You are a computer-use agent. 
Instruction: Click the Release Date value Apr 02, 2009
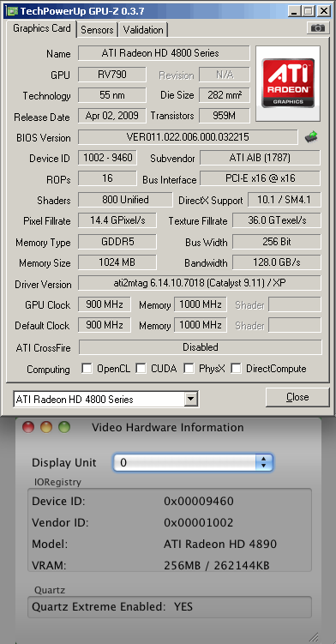(x=111, y=116)
